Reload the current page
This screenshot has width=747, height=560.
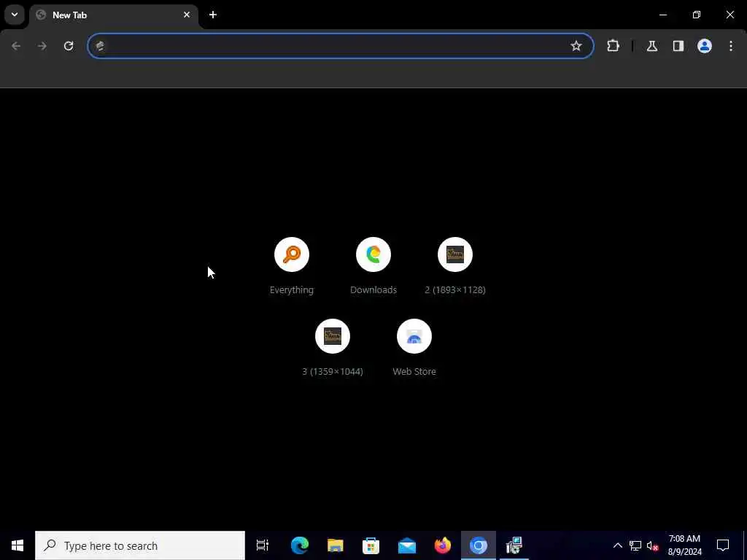coord(69,46)
